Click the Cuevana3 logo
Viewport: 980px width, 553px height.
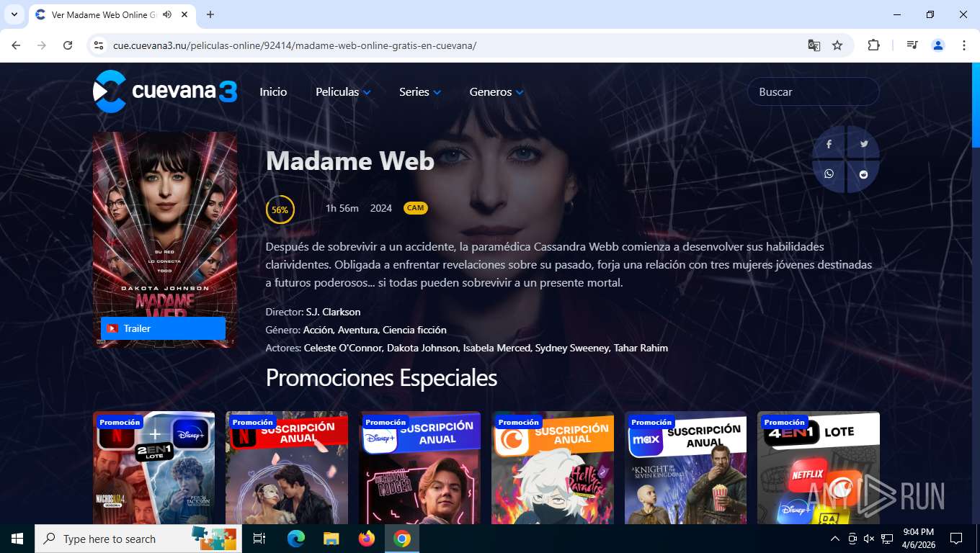pyautogui.click(x=165, y=91)
